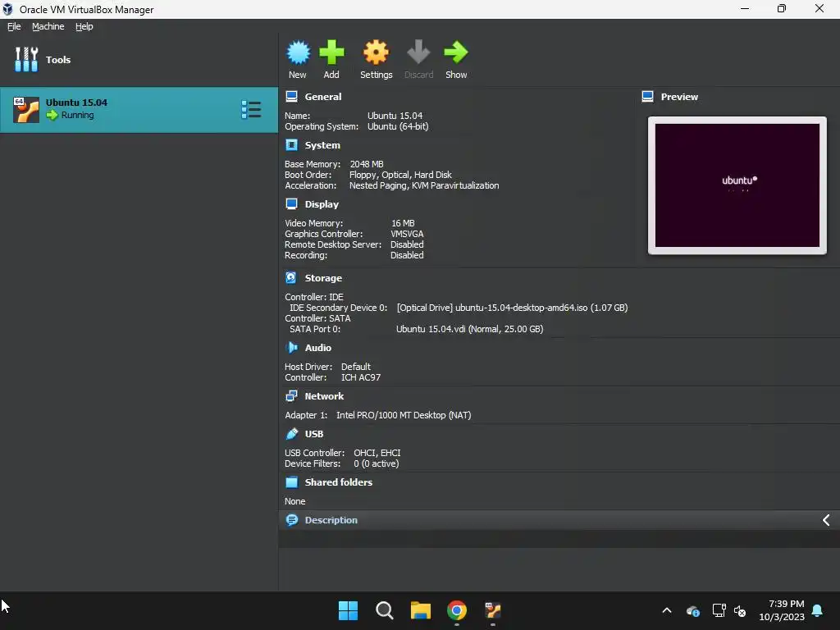840x630 pixels.
Task: Click the clock showing 7:39 PM
Action: (787, 604)
